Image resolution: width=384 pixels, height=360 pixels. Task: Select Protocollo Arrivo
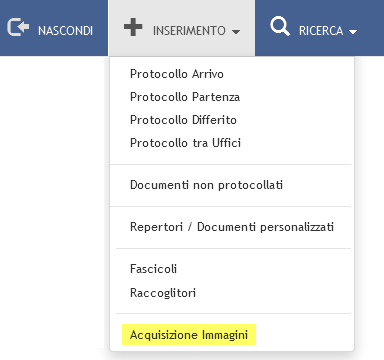point(177,74)
